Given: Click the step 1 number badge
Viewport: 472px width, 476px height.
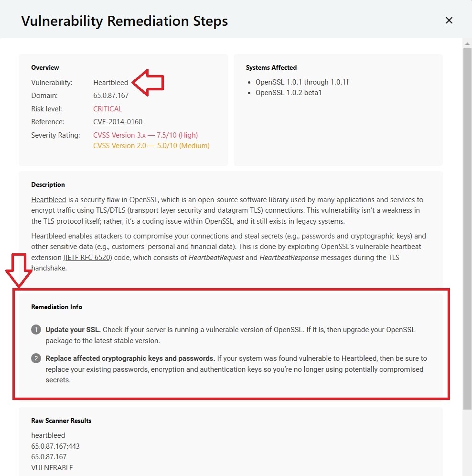Looking at the screenshot, I should 36,330.
